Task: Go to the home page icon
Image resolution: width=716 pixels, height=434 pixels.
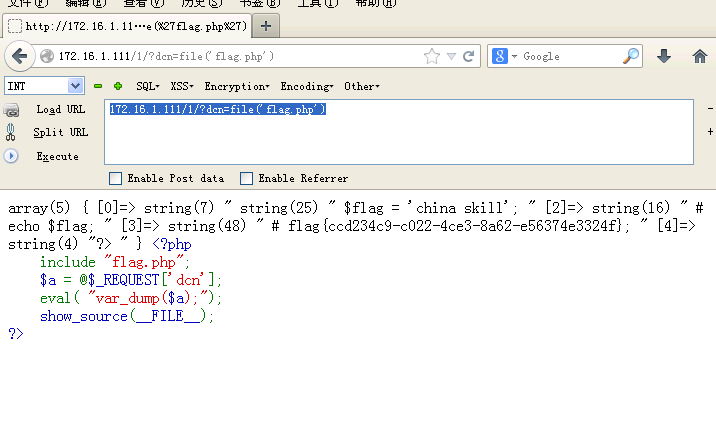Action: click(700, 56)
